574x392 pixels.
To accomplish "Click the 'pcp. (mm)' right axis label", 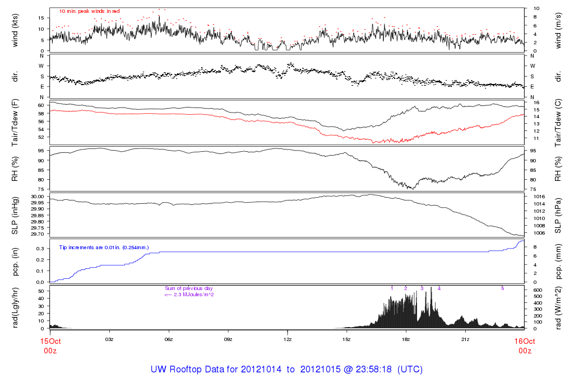I will pyautogui.click(x=559, y=261).
